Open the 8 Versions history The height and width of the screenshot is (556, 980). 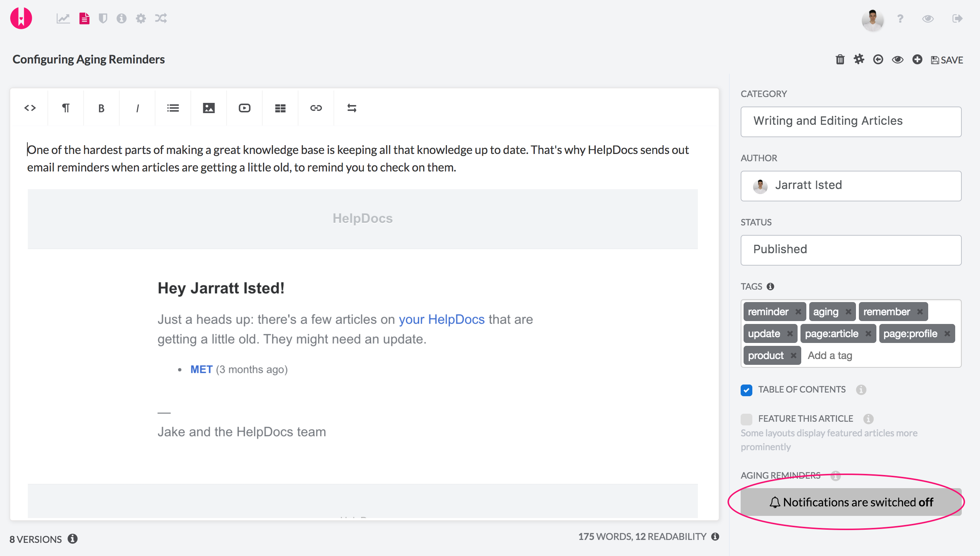point(35,539)
